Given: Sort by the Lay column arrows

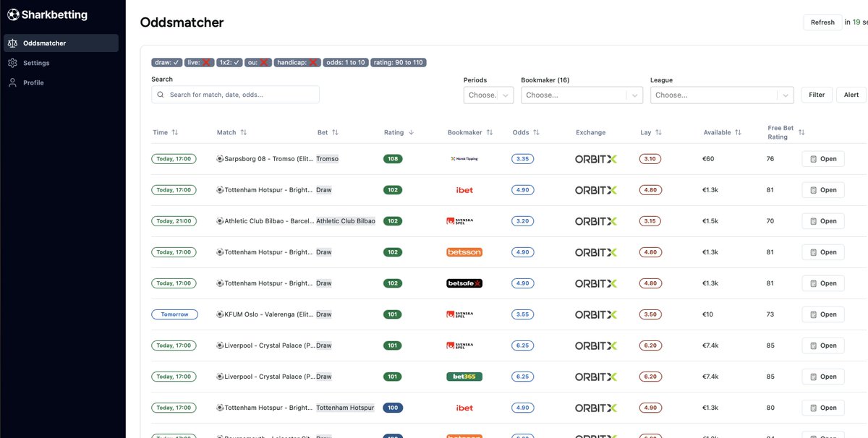Looking at the screenshot, I should 658,132.
